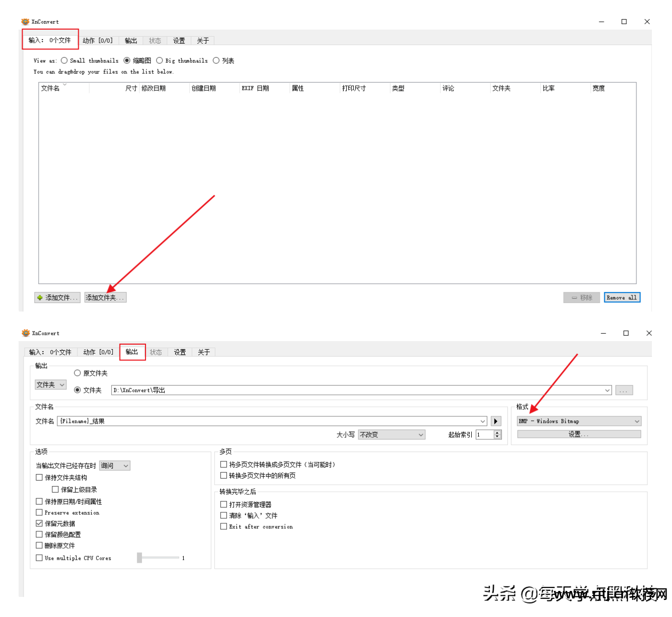Select the 输入: 0个文件 tab in upper window
Image resolution: width=672 pixels, height=617 pixels.
pyautogui.click(x=50, y=40)
